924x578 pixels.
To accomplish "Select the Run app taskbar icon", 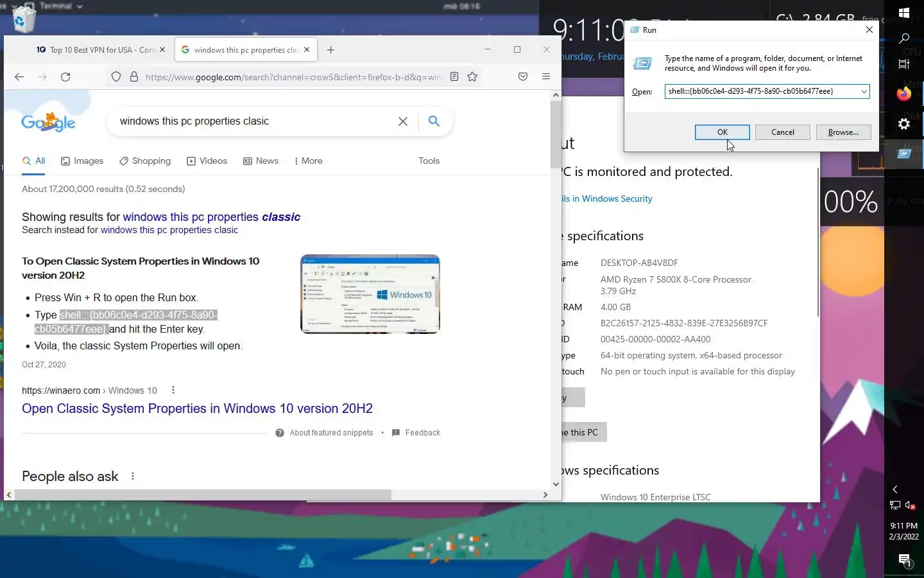I will [904, 153].
